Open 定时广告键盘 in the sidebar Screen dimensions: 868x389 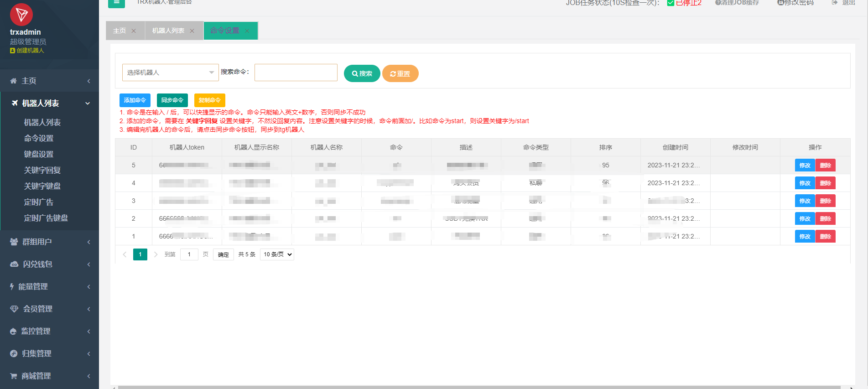point(46,218)
